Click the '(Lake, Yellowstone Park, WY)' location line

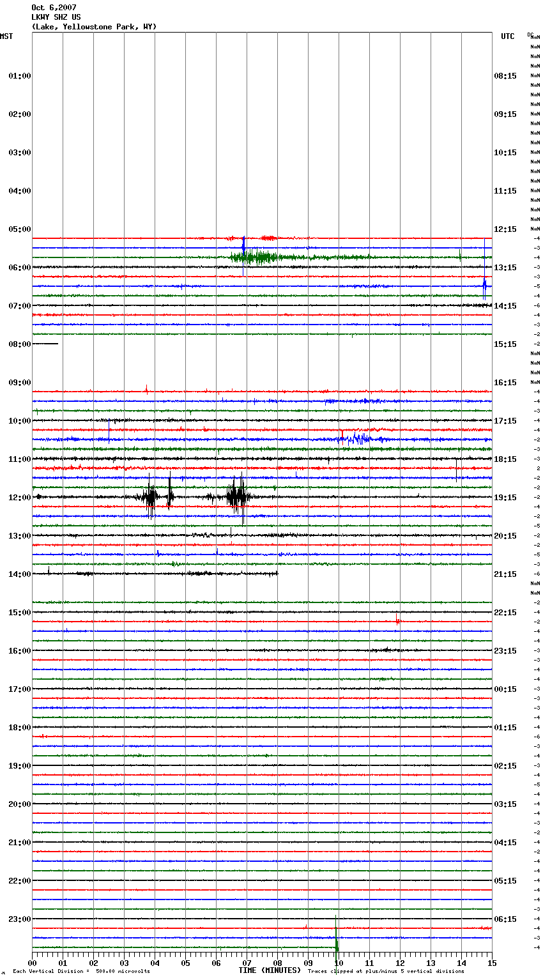(94, 27)
